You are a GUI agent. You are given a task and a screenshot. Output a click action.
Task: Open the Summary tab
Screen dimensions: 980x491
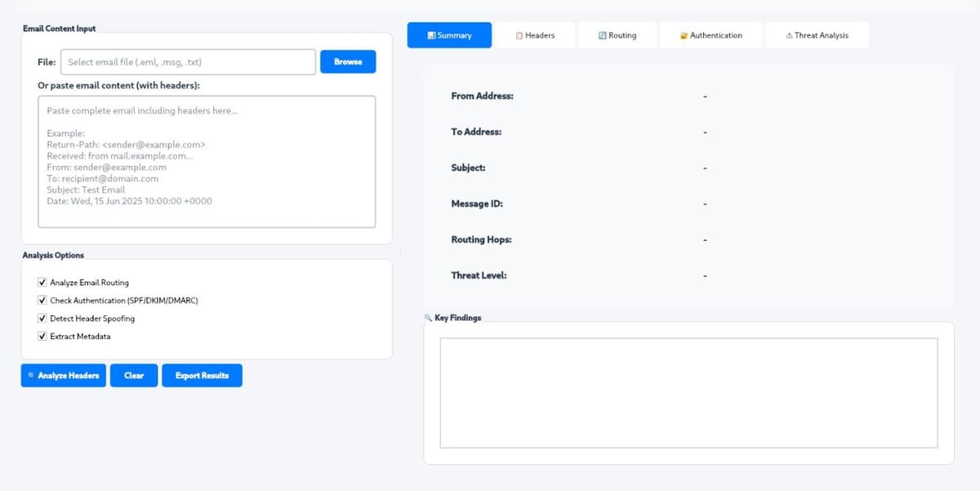tap(449, 36)
